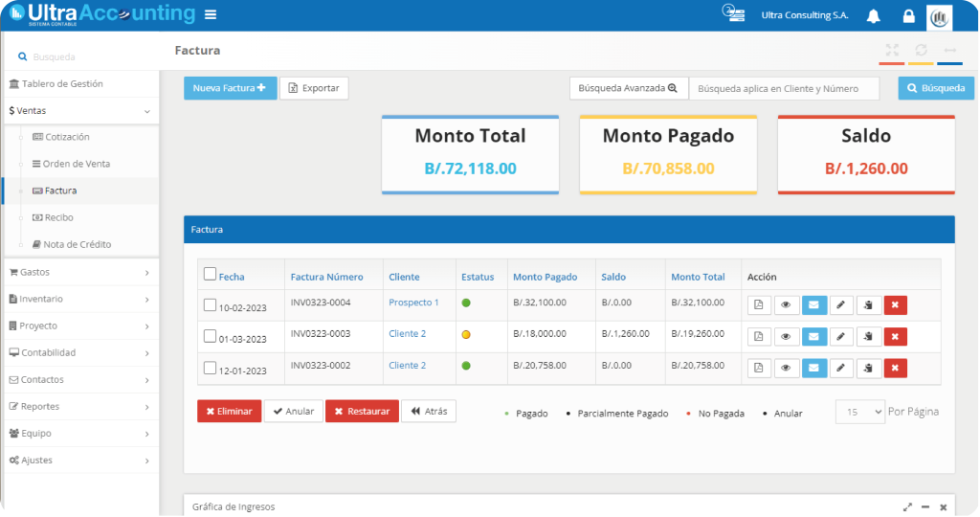Viewport: 980px width, 517px height.
Task: Click the lock icon in header
Action: (x=908, y=16)
